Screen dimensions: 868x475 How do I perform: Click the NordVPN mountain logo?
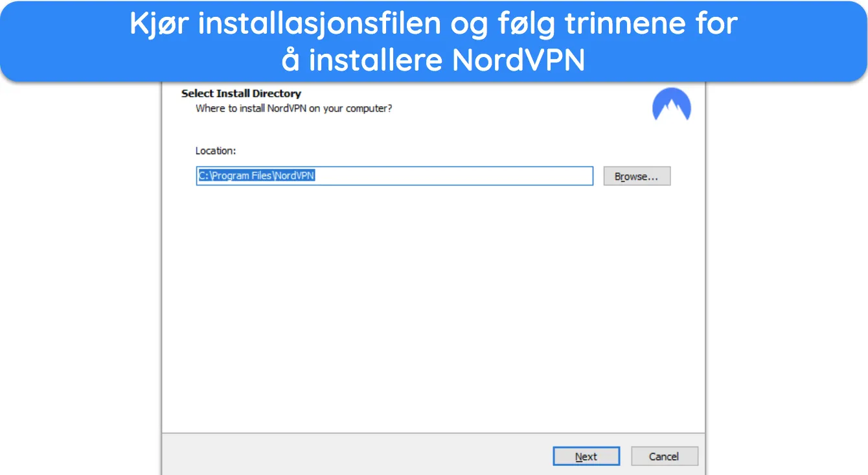(672, 105)
